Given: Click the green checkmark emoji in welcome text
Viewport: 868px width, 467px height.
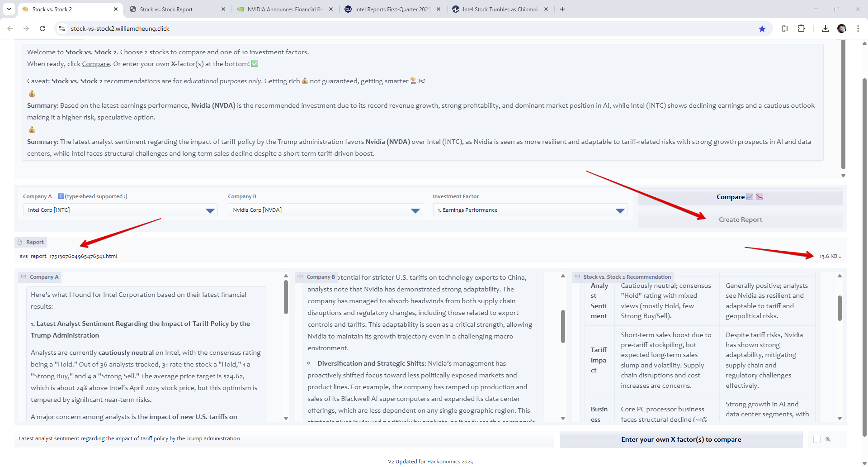Looking at the screenshot, I should (x=255, y=63).
